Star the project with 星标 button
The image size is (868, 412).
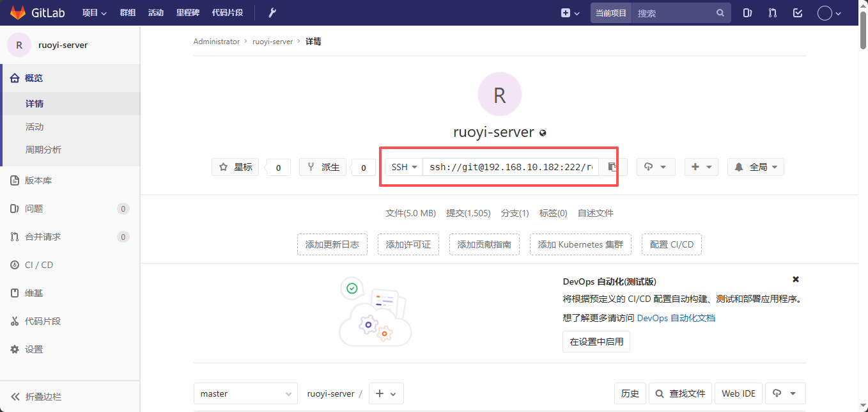click(x=235, y=167)
